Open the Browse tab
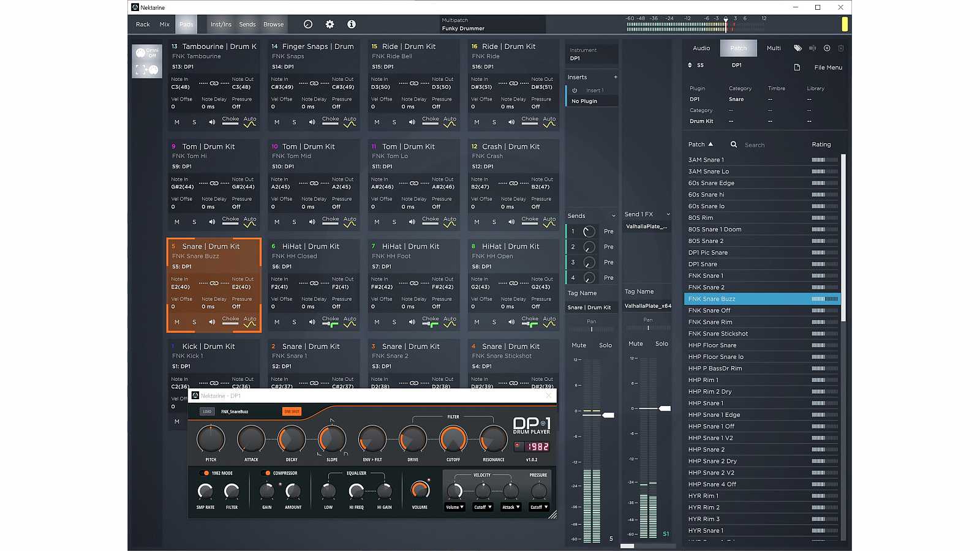980x551 pixels. tap(274, 24)
